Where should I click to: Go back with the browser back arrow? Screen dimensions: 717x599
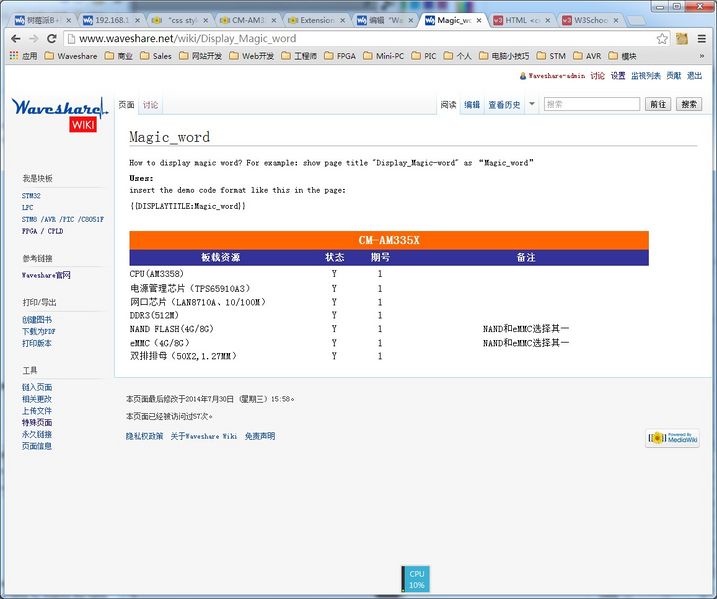click(x=16, y=39)
